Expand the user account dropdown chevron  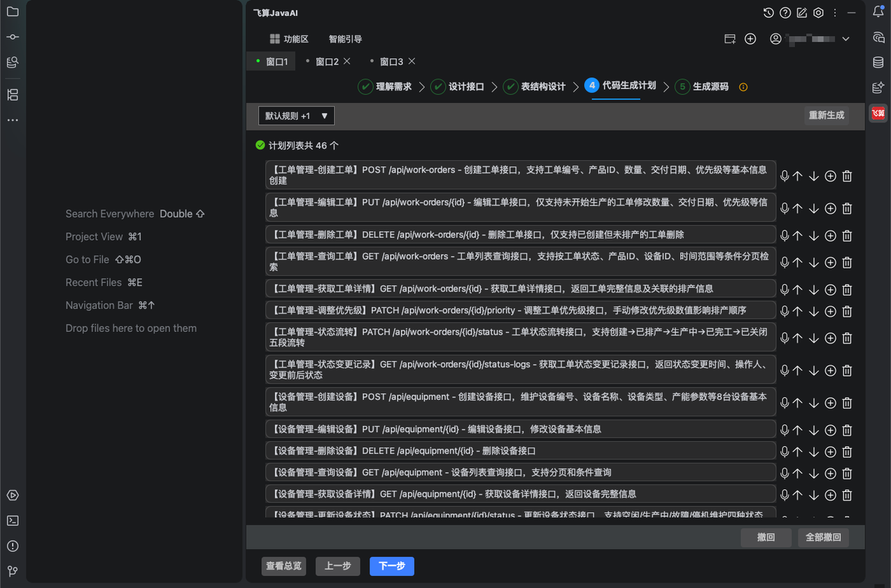coord(846,39)
